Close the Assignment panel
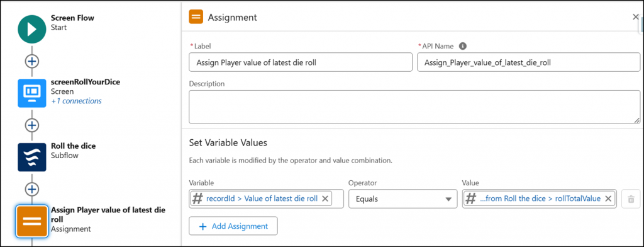644x247 pixels. (636, 17)
